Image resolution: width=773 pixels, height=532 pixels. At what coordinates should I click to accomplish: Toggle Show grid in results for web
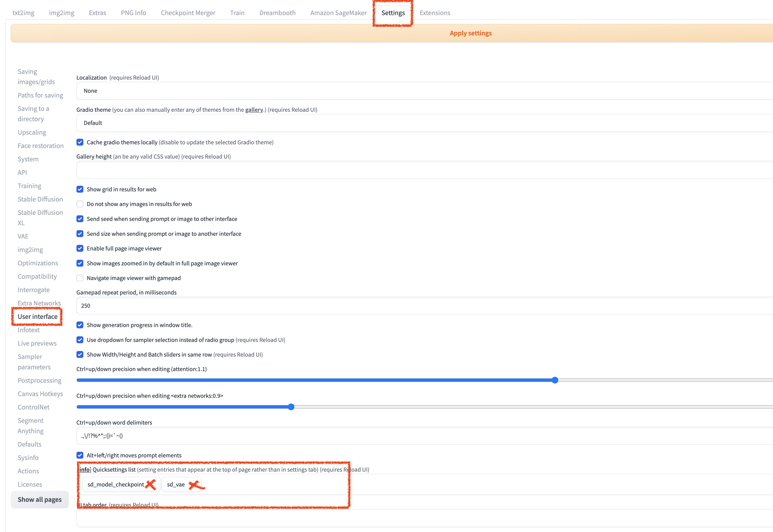click(80, 189)
